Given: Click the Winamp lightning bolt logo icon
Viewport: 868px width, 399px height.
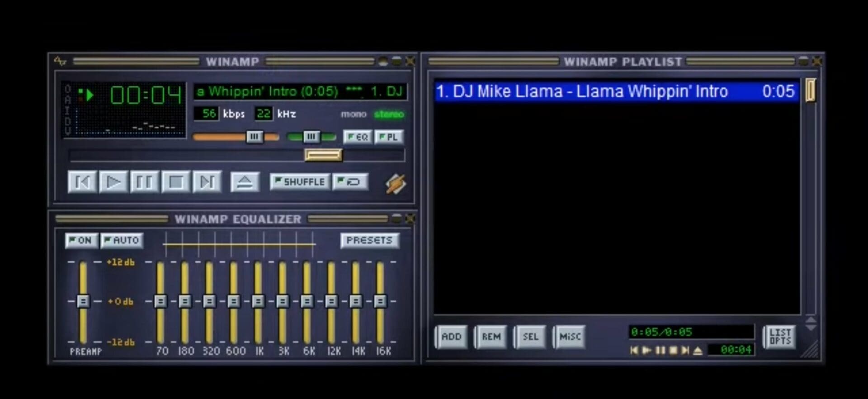Looking at the screenshot, I should click(396, 184).
